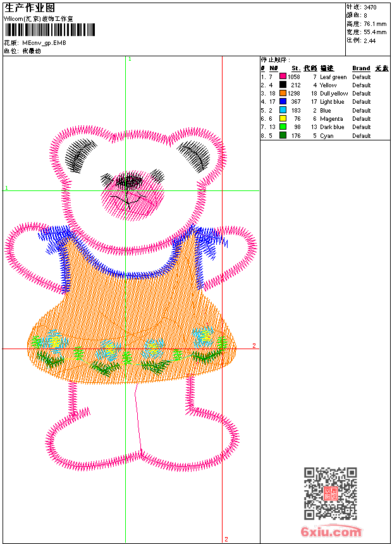Click the 生产作业图 title heading
This screenshot has width=392, height=544.
pos(29,8)
